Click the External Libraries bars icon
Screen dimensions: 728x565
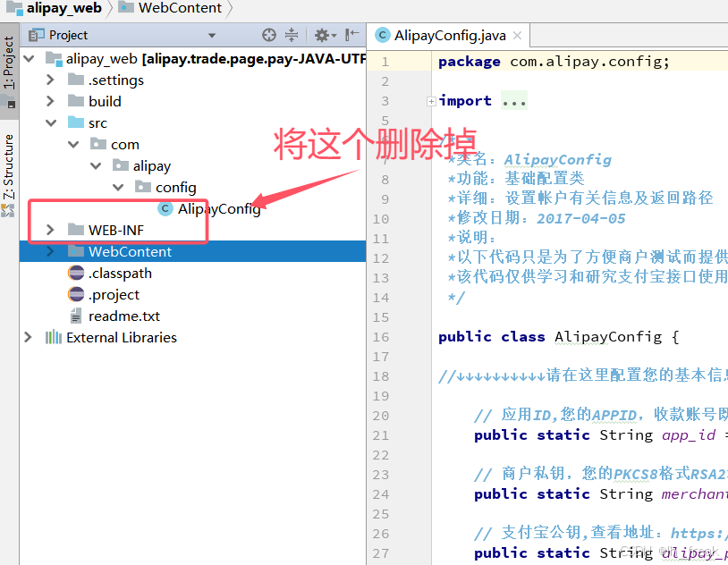coord(54,337)
